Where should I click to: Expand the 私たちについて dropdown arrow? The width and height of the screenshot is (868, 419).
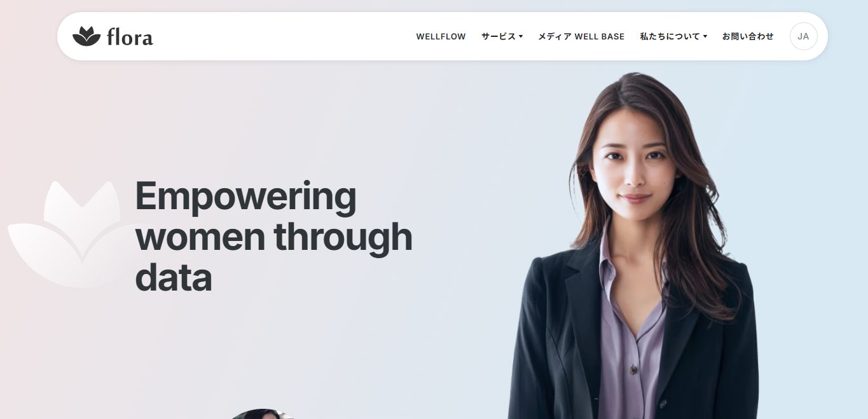click(x=705, y=37)
